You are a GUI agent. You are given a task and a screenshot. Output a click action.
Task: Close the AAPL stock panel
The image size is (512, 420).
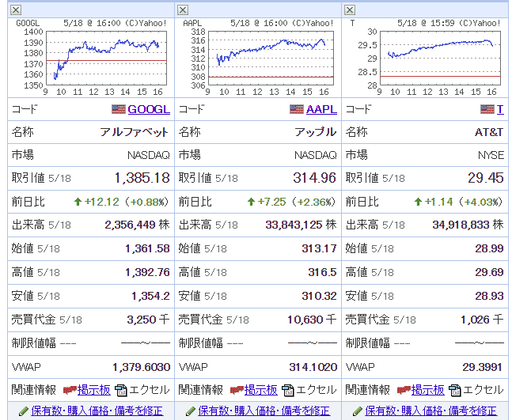(x=183, y=10)
